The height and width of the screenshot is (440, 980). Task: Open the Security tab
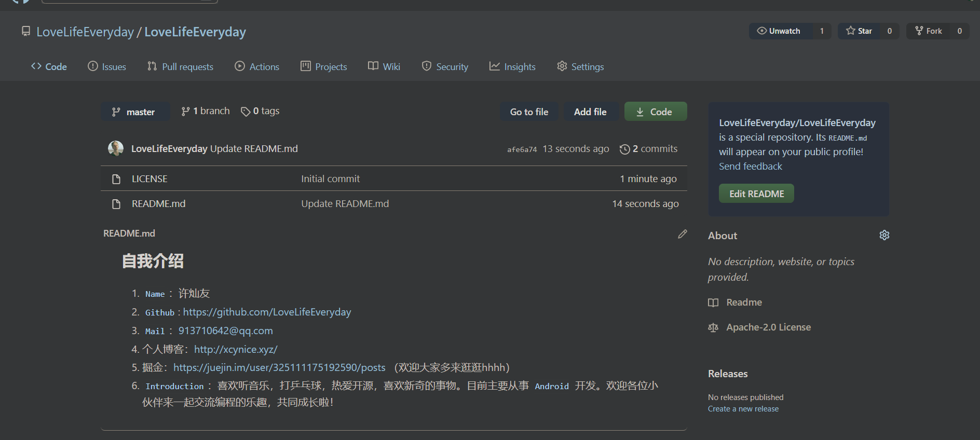click(445, 66)
